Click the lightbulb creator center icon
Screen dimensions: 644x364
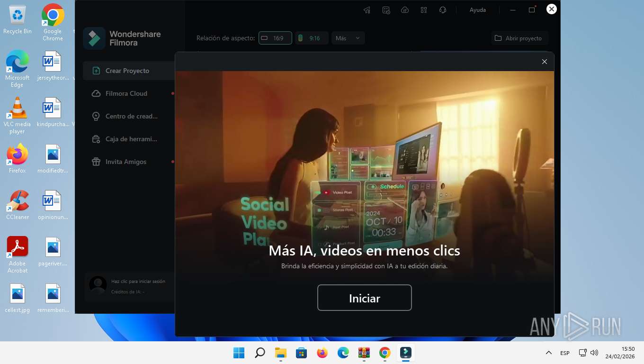96,116
